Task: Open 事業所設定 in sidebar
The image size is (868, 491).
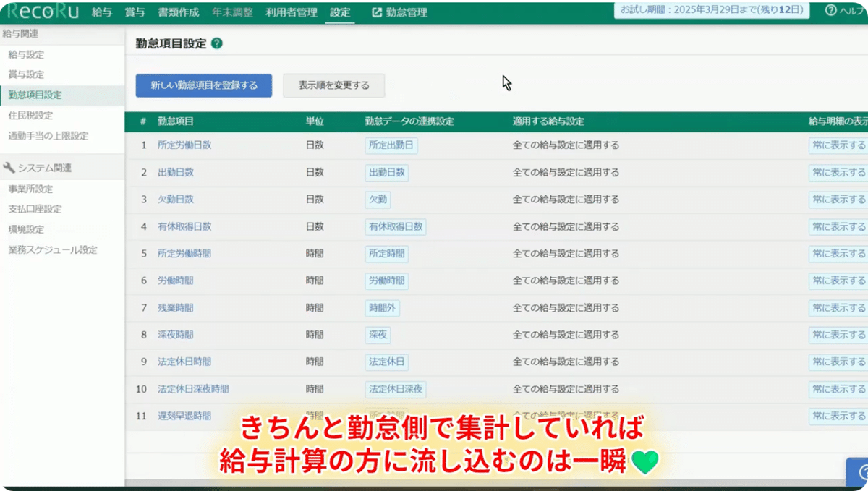Action: point(30,189)
